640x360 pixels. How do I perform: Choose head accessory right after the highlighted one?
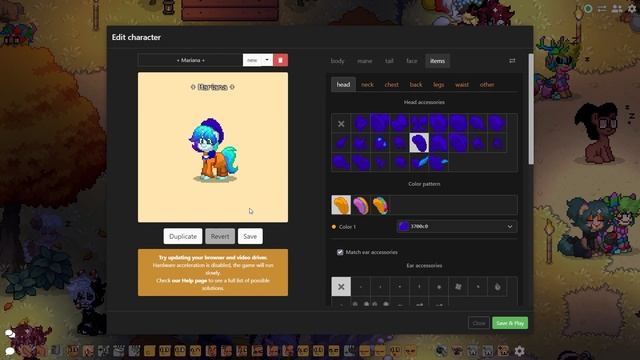pos(439,143)
